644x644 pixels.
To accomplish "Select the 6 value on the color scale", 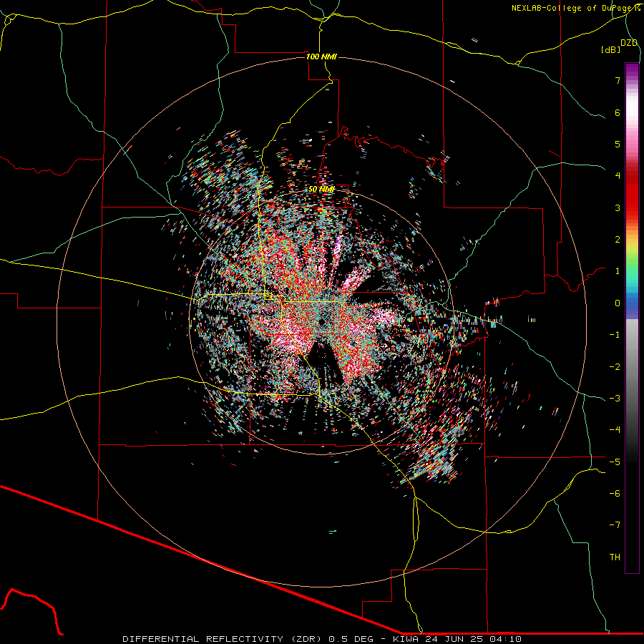I will tap(618, 112).
